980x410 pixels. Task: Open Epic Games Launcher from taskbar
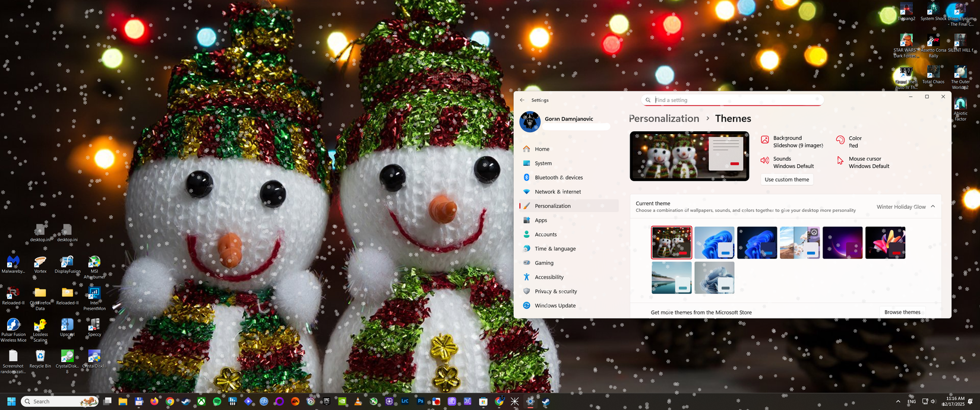[x=327, y=402]
